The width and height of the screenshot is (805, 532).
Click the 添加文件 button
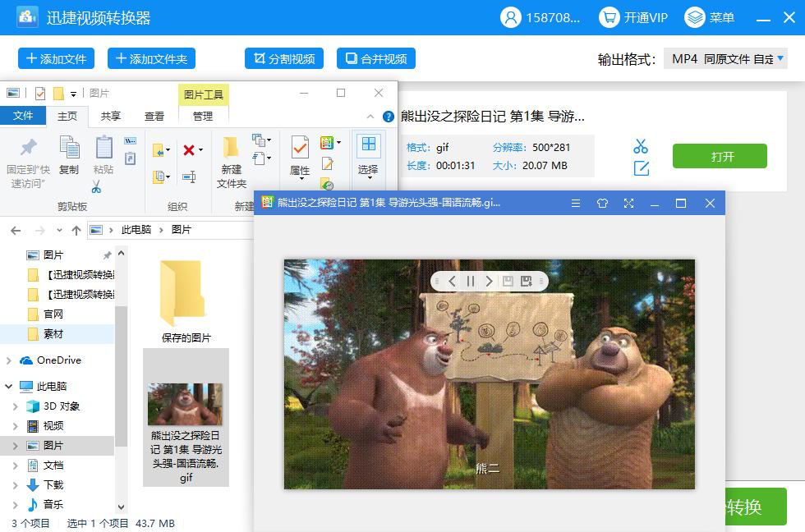pyautogui.click(x=56, y=59)
